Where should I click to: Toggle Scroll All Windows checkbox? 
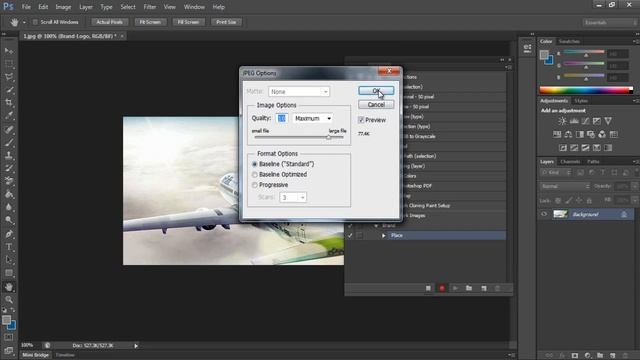click(35, 22)
